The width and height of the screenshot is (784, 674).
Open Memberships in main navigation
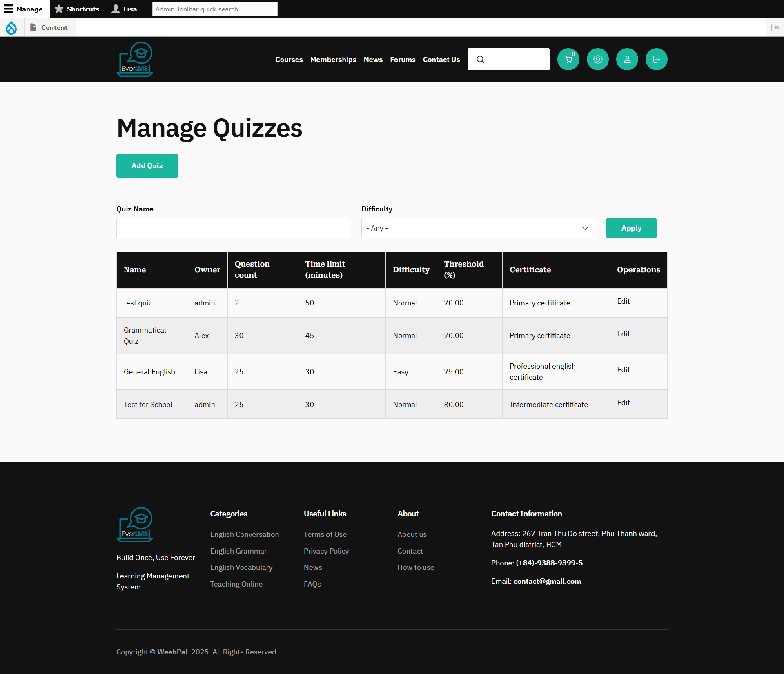coord(333,60)
